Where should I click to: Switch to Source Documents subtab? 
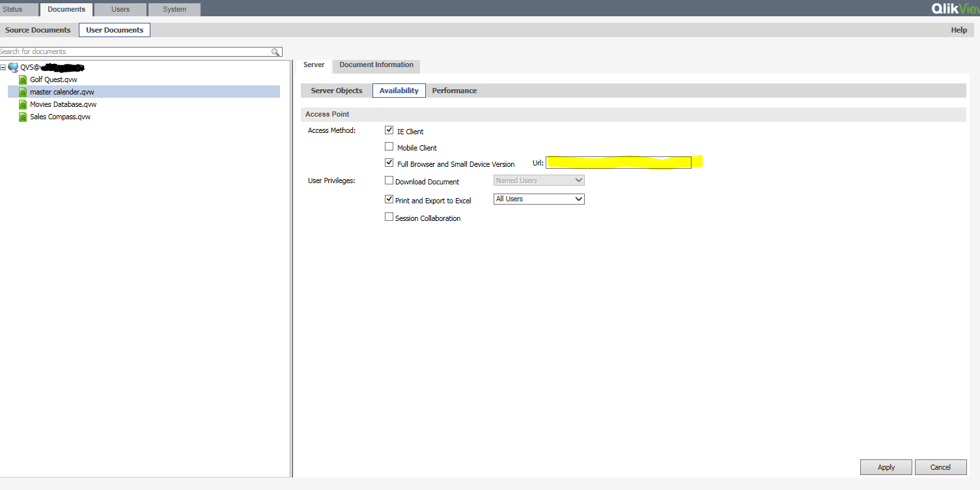[38, 30]
